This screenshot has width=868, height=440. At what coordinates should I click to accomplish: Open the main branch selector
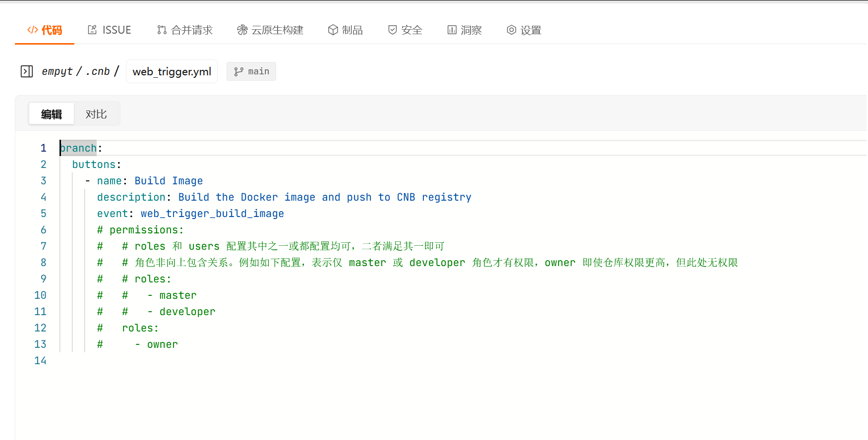(251, 71)
